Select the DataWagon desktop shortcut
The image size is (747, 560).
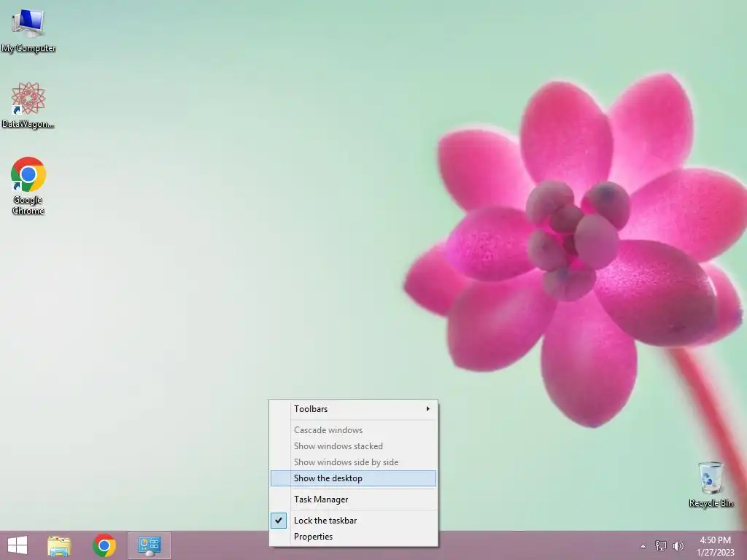pos(28,106)
